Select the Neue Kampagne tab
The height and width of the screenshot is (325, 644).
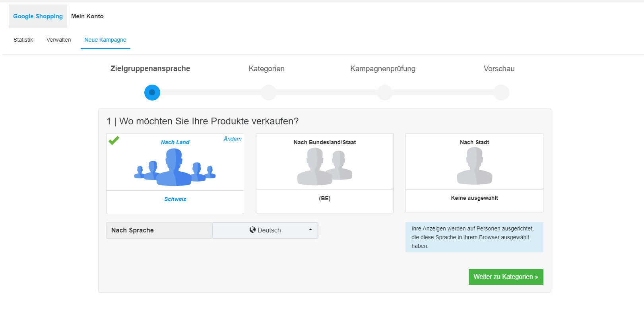click(105, 40)
